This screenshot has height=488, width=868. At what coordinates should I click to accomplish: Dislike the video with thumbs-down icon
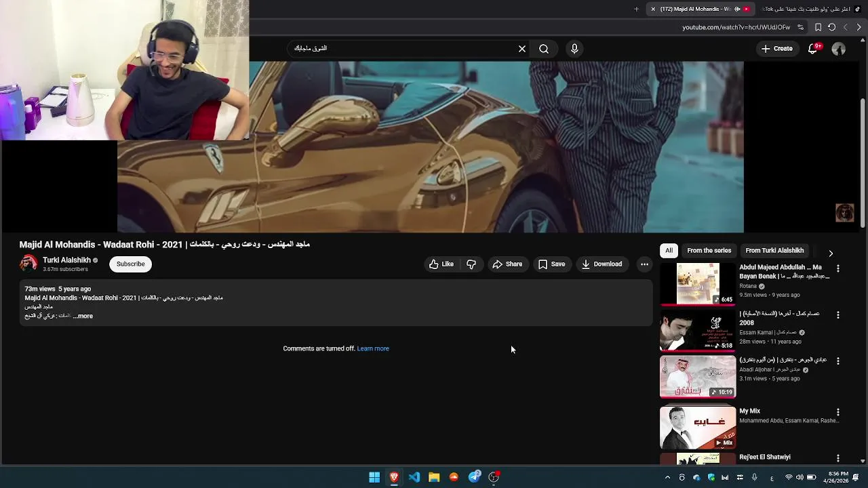click(x=471, y=264)
